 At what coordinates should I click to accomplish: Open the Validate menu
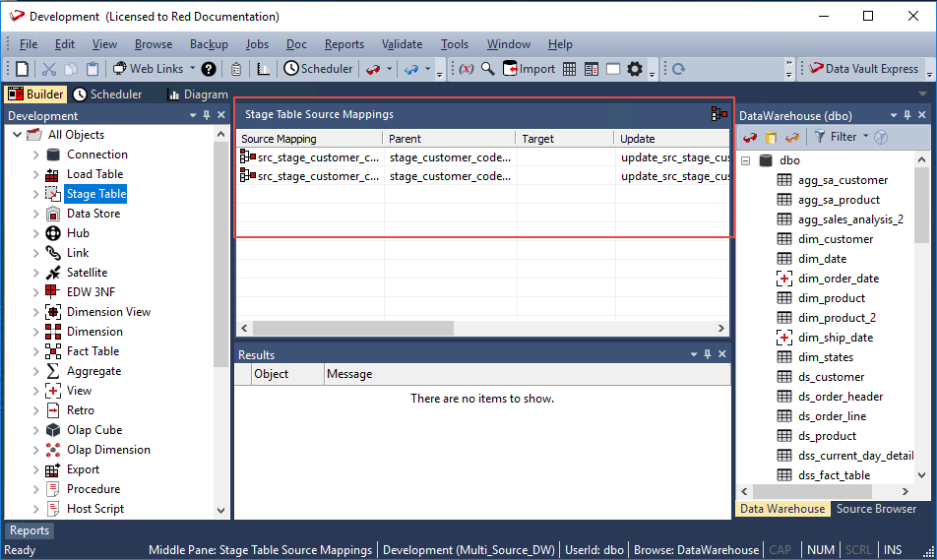pyautogui.click(x=401, y=44)
